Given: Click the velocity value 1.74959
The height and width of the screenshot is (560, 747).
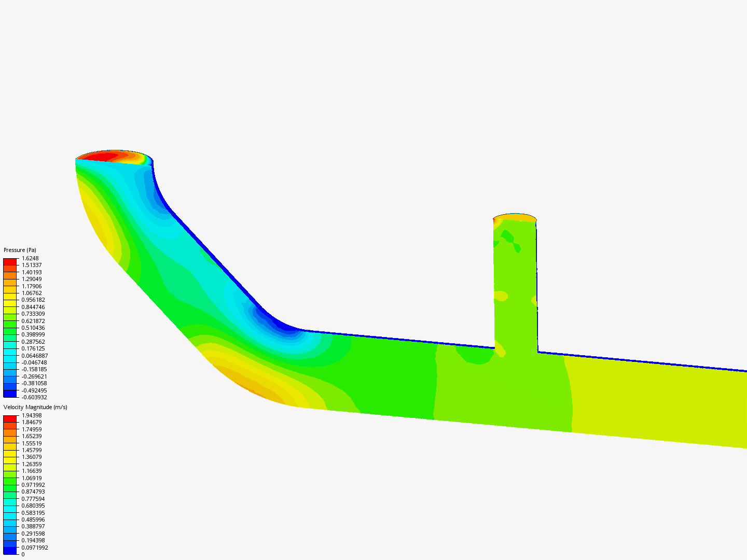Looking at the screenshot, I should tap(32, 429).
